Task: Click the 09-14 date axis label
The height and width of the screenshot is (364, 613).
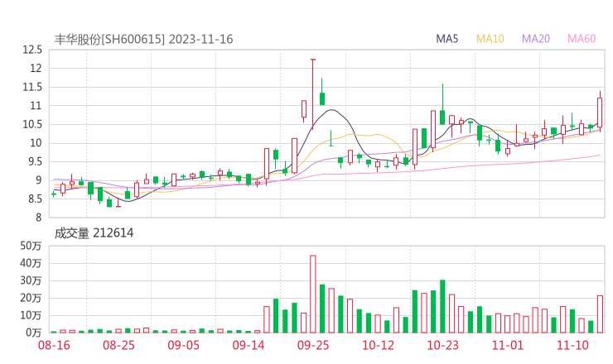Action: 249,345
